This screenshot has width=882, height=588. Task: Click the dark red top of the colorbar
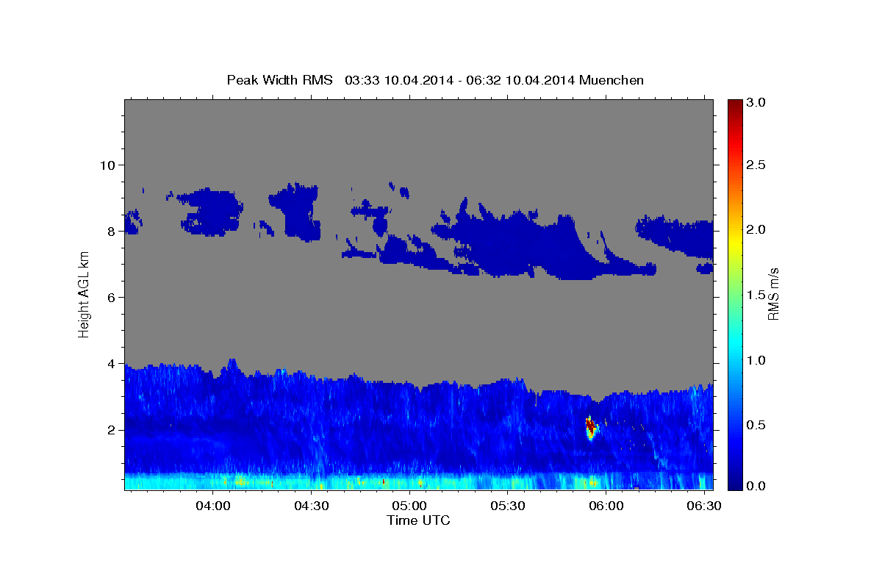pos(735,105)
